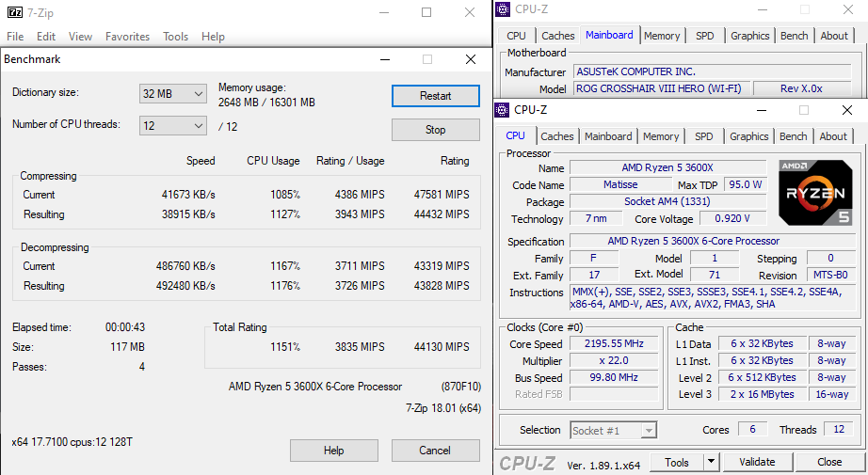Screen dimensions: 868x475
Task: Expand the Tools button dropdown arrow in CPU-Z
Action: [x=712, y=462]
